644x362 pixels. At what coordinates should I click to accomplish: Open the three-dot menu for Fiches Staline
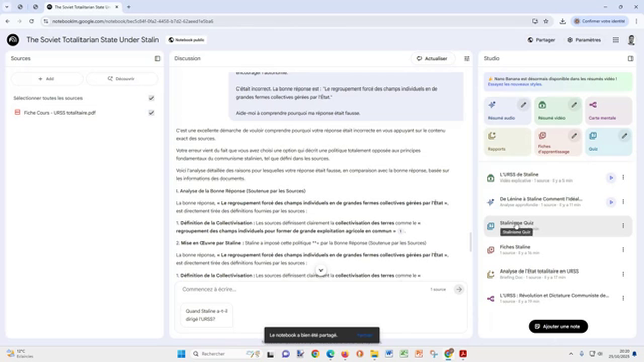tap(623, 250)
